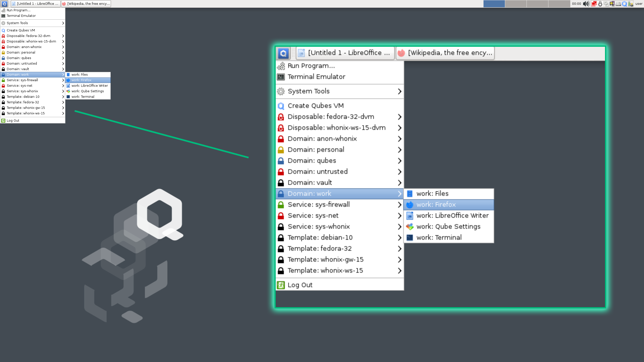Click the System Tools gear icon in the small menu

click(3, 23)
